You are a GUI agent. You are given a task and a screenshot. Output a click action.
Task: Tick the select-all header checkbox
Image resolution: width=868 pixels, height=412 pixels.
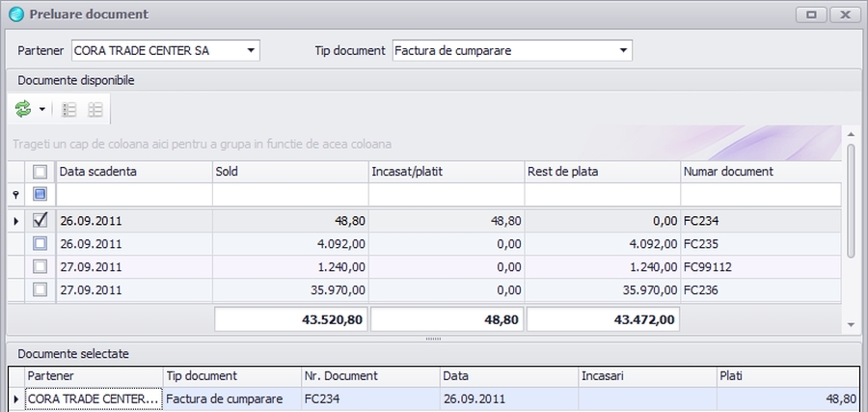pos(41,172)
